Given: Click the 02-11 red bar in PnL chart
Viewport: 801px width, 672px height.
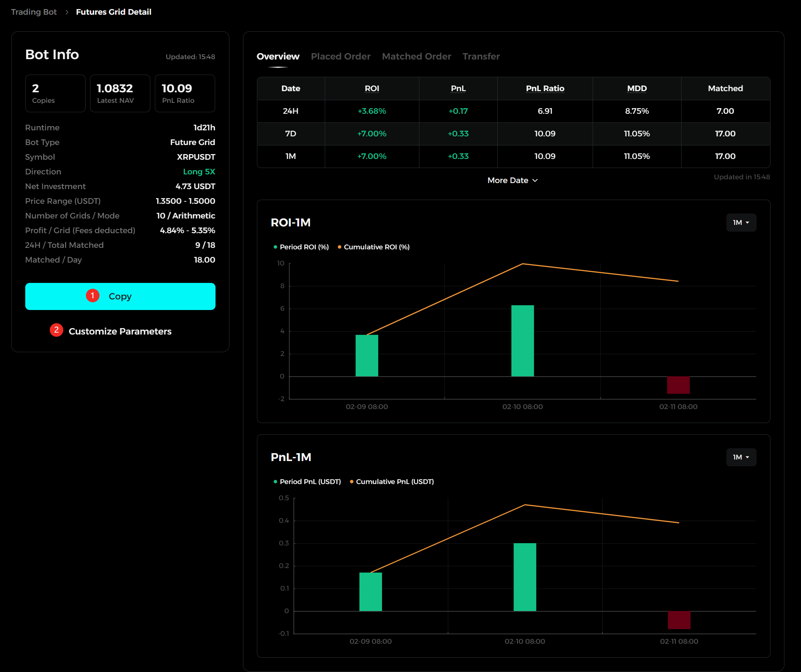Looking at the screenshot, I should pyautogui.click(x=679, y=620).
